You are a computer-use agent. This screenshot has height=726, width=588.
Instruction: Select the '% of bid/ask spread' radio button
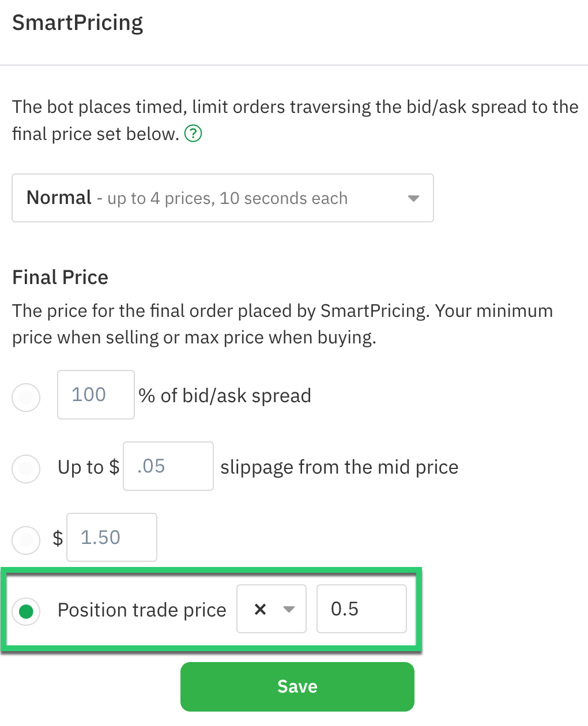pos(26,397)
